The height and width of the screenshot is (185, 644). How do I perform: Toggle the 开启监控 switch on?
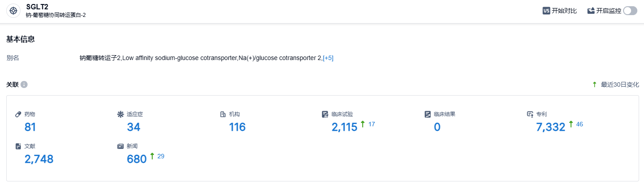(x=630, y=11)
